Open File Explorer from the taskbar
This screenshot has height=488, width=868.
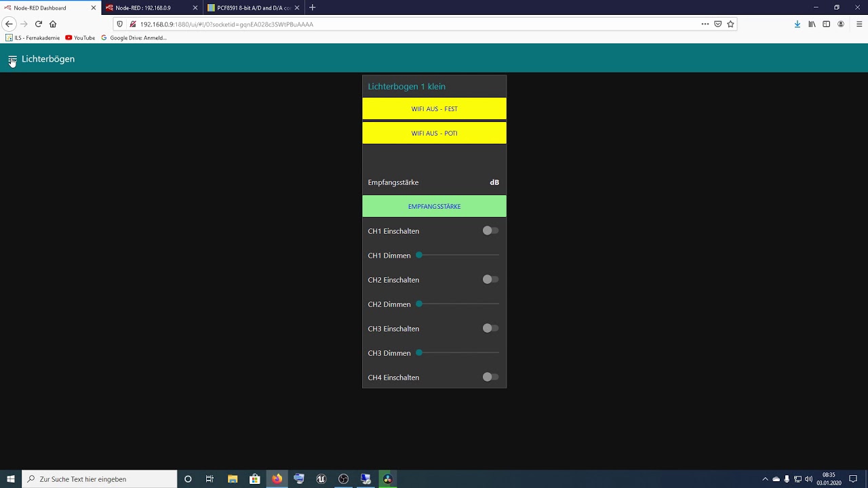[233, 479]
